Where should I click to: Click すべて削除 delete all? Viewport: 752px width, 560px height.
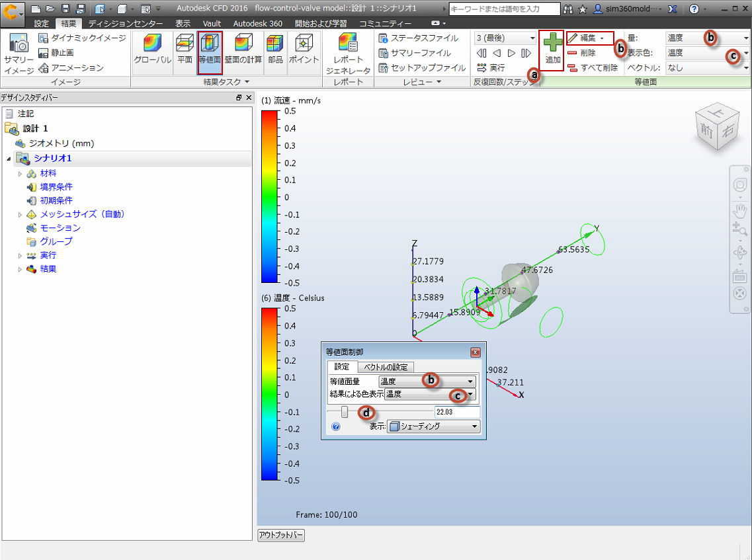593,67
